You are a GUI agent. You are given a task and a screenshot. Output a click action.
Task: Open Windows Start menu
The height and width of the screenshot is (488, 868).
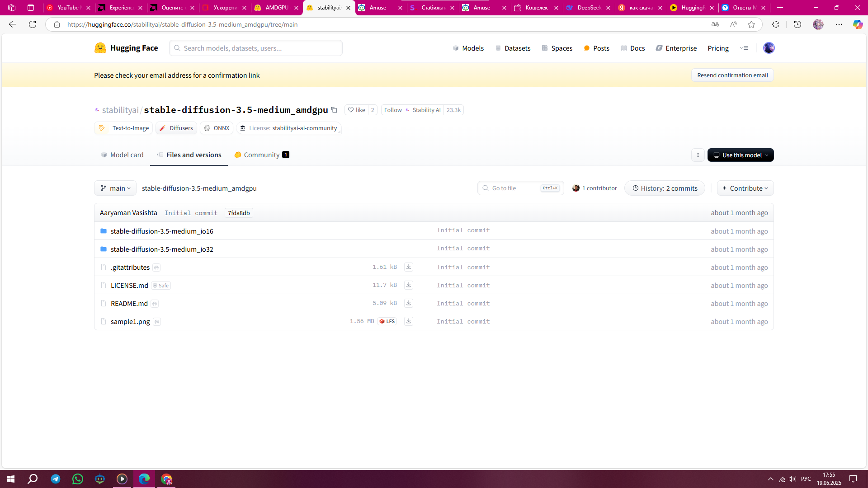click(x=11, y=479)
